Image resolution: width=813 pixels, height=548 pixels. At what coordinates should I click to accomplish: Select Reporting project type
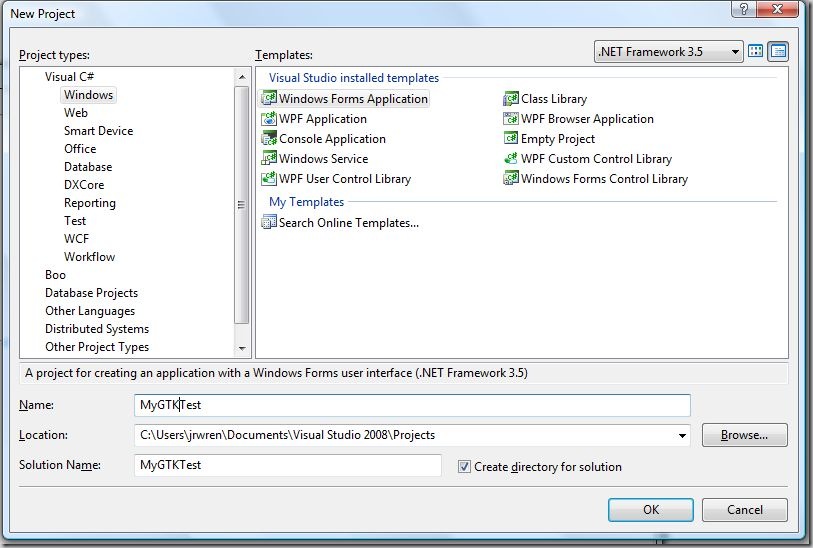click(90, 203)
